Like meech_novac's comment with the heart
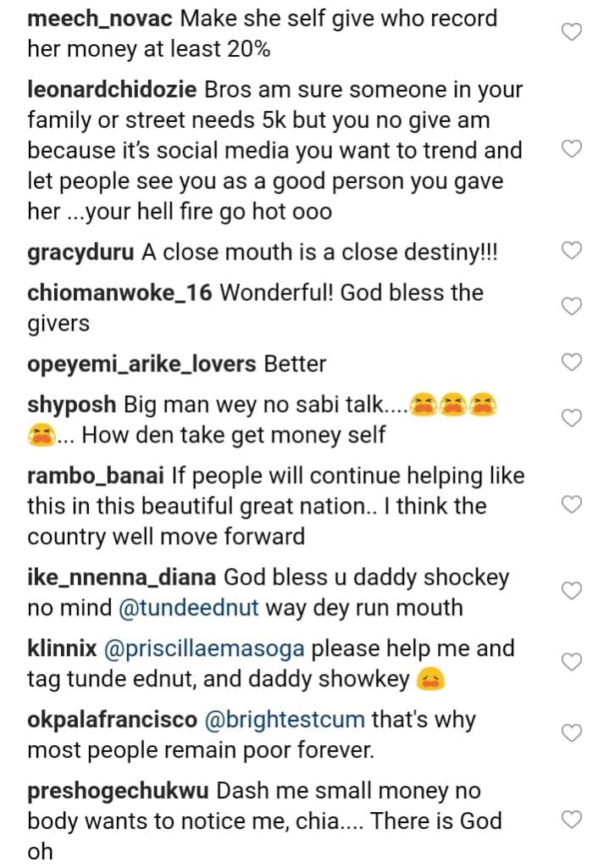The height and width of the screenshot is (868, 609). tap(572, 33)
